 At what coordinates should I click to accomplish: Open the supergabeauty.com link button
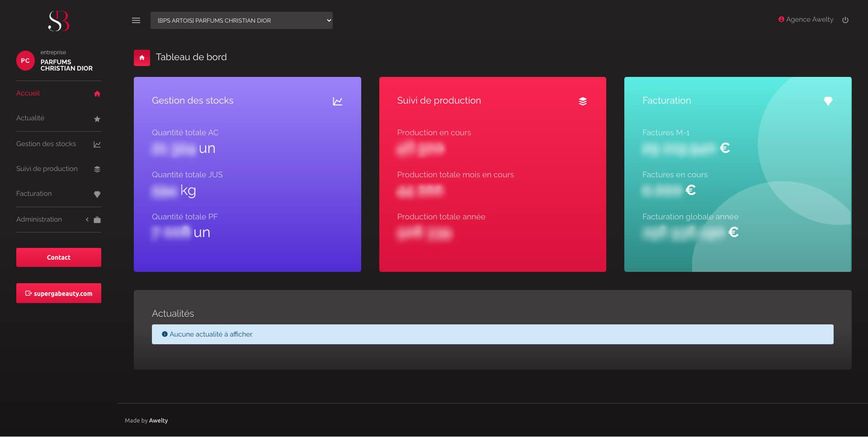[x=59, y=293]
